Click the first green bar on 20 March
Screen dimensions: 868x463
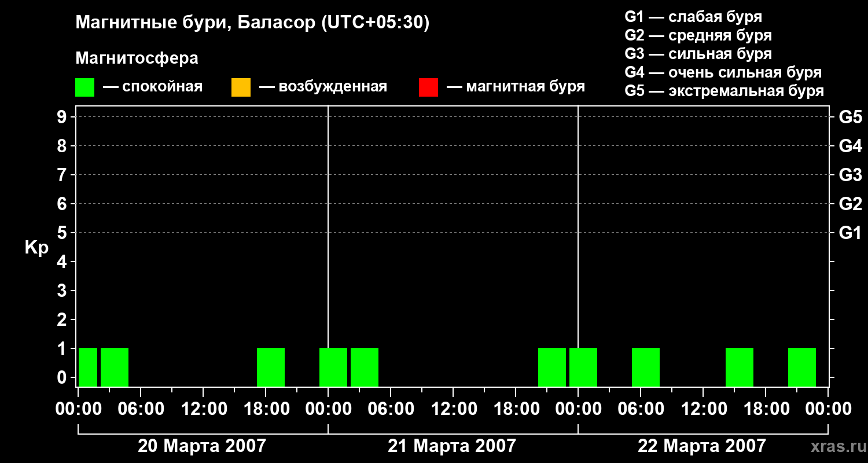88,367
